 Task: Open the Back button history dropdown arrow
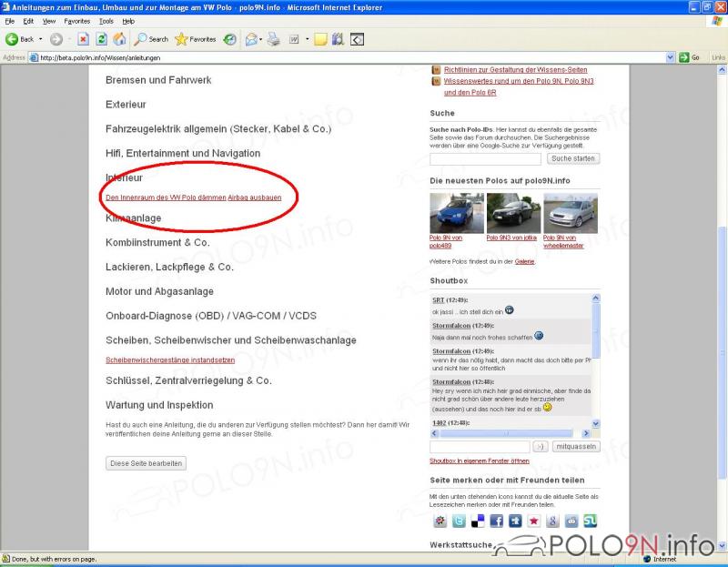point(40,39)
